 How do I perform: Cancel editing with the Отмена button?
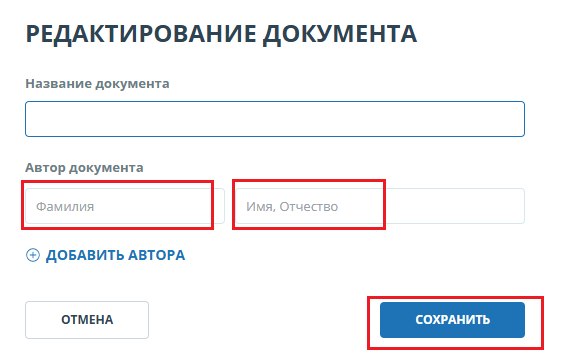click(87, 320)
